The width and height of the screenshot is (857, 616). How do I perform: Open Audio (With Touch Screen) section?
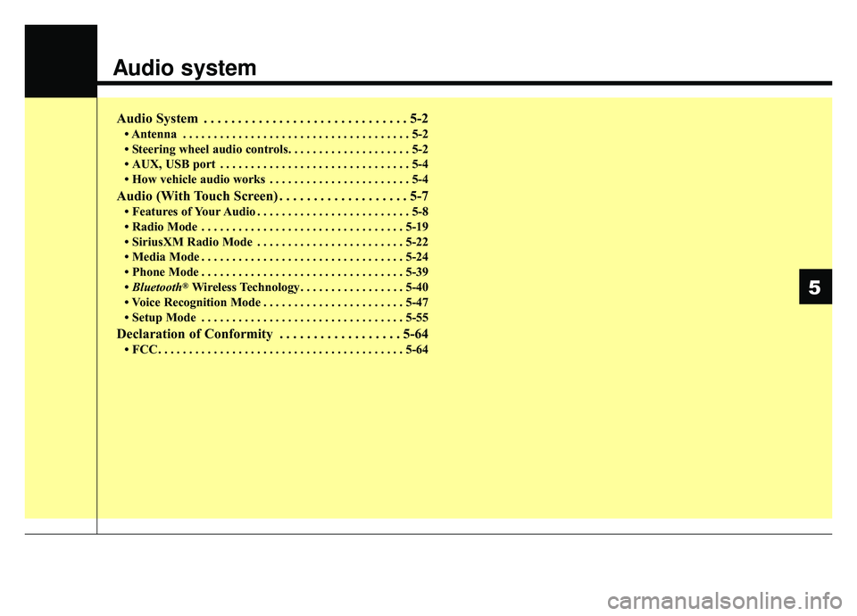272,196
